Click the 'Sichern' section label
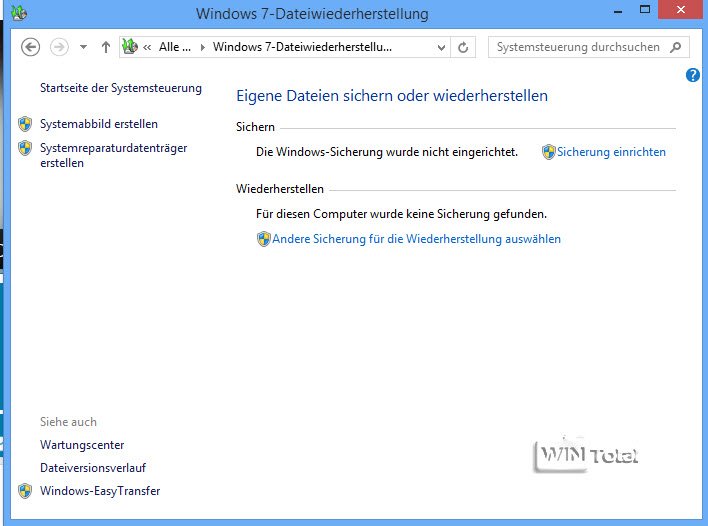 click(x=255, y=127)
